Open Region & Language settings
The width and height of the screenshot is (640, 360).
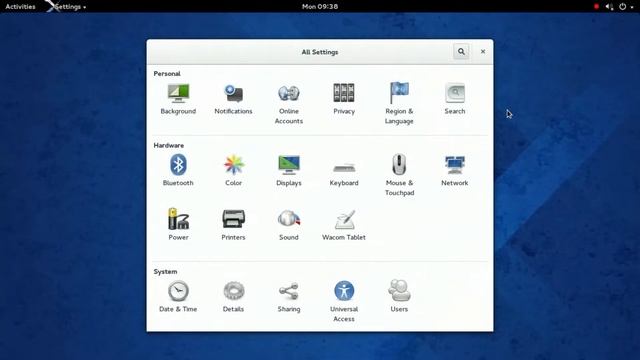[399, 104]
